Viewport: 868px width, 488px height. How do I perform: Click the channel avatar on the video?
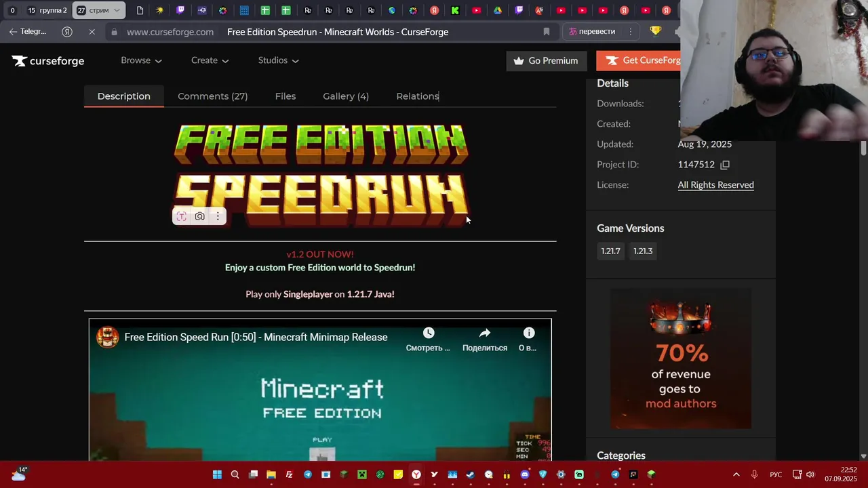pyautogui.click(x=107, y=337)
